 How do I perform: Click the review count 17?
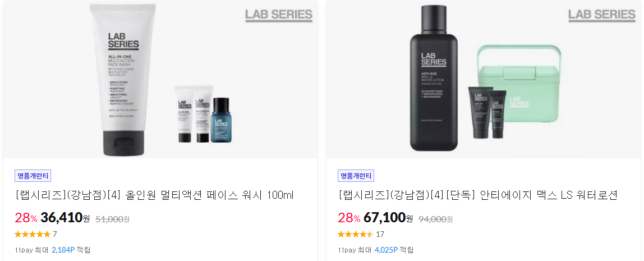(x=380, y=234)
